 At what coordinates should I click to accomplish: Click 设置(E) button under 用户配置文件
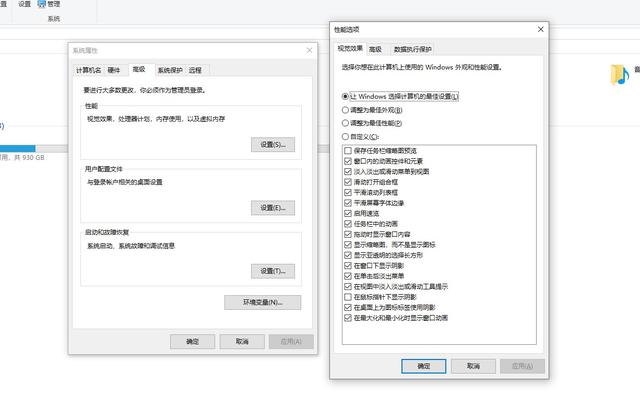point(273,208)
